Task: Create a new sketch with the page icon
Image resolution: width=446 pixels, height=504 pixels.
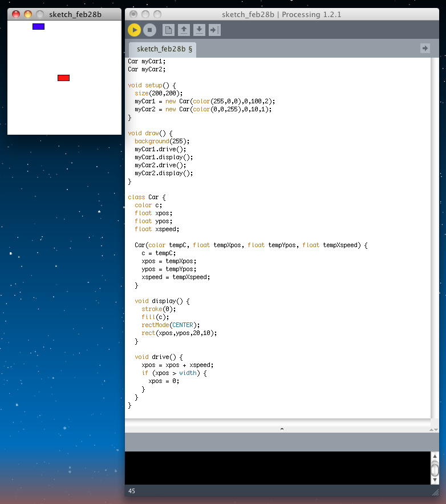Action: 168,30
